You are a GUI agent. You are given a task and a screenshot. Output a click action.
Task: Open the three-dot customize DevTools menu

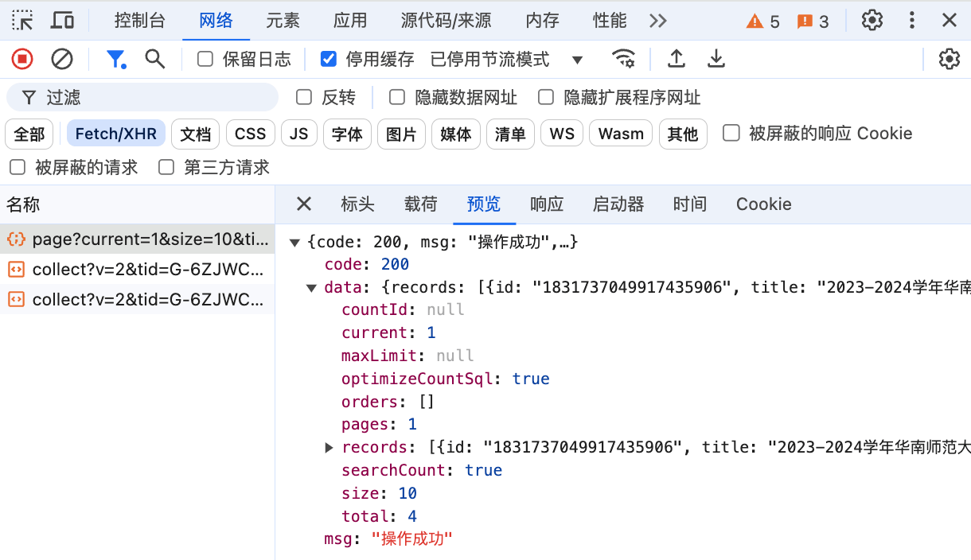(912, 20)
